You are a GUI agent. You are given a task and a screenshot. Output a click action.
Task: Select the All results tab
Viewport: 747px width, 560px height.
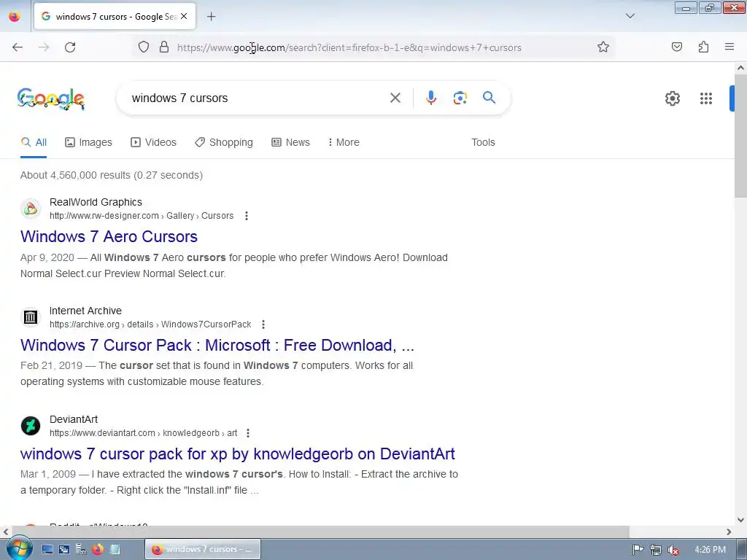pos(34,142)
